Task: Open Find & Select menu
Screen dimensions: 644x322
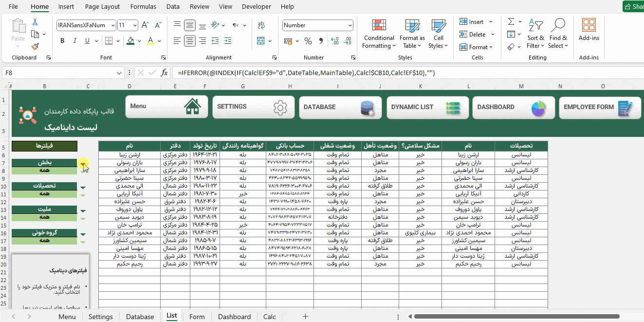Action: tap(558, 34)
